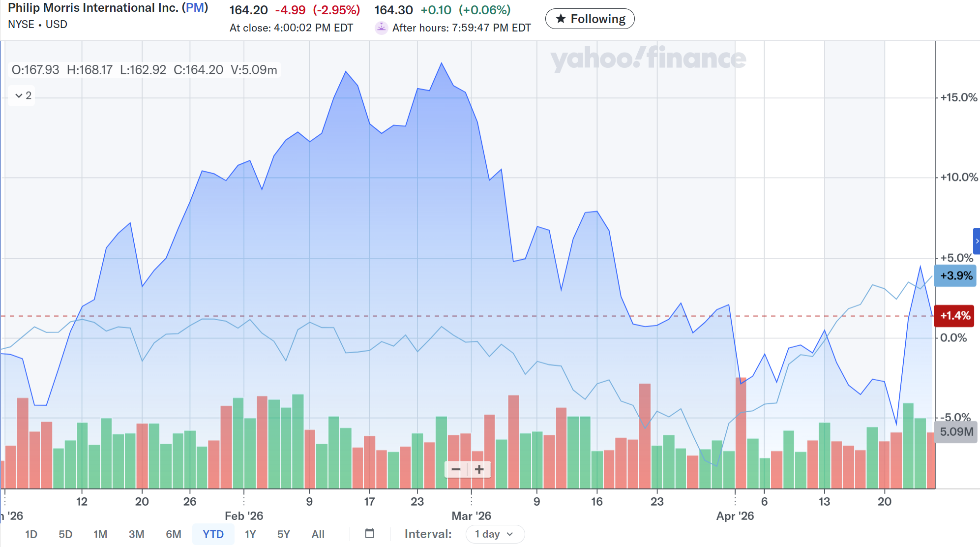Select the 5D time range
The width and height of the screenshot is (980, 547).
click(65, 534)
